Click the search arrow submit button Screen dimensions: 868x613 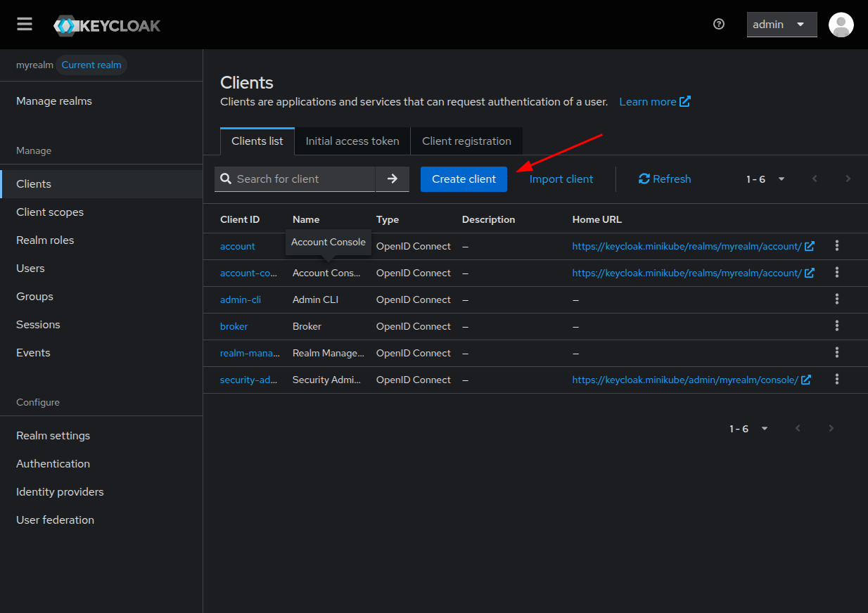point(392,179)
